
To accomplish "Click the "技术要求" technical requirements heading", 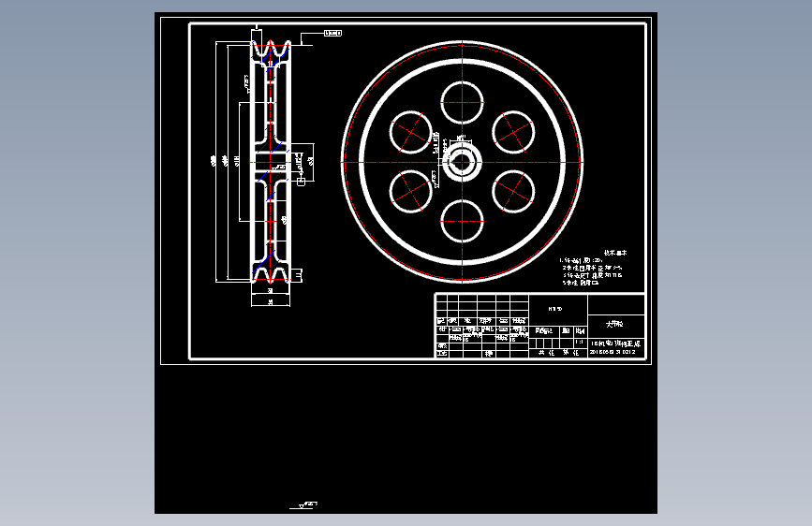I will (615, 253).
